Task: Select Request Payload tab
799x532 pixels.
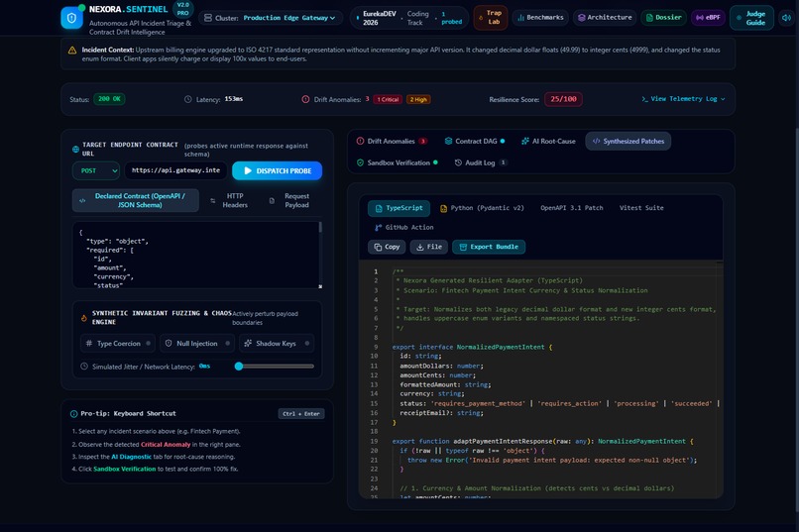Action: (291, 200)
